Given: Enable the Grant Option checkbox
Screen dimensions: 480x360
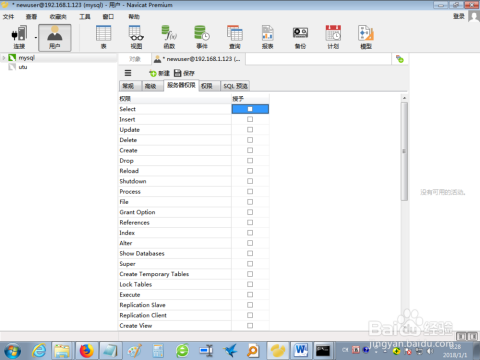Looking at the screenshot, I should [250, 212].
